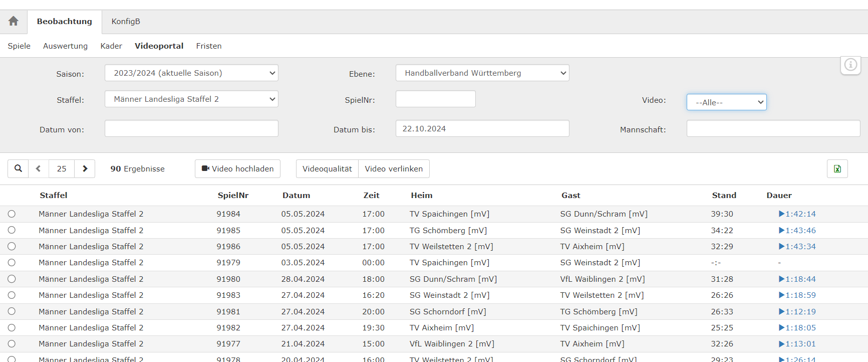Go to previous results page arrow
The height and width of the screenshot is (362, 868).
pyautogui.click(x=39, y=168)
